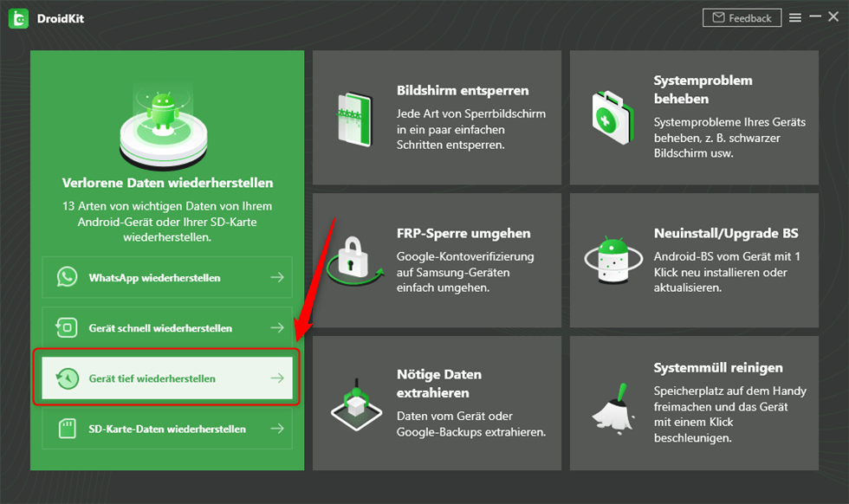Click the Android robot on the green pedestal
The width and height of the screenshot is (849, 504).
[166, 121]
